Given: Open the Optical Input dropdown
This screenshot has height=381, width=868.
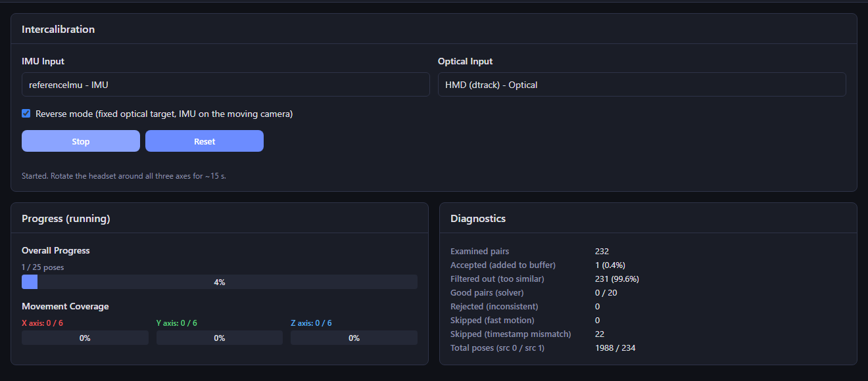Looking at the screenshot, I should point(642,85).
